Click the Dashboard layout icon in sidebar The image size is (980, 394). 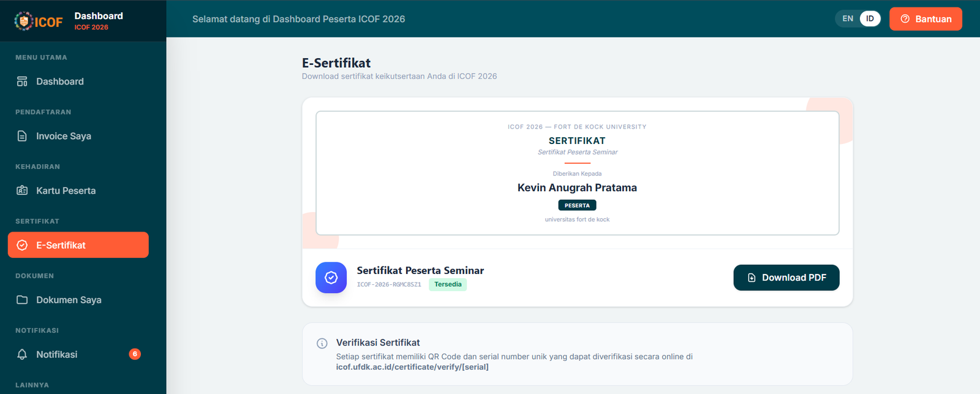tap(22, 81)
